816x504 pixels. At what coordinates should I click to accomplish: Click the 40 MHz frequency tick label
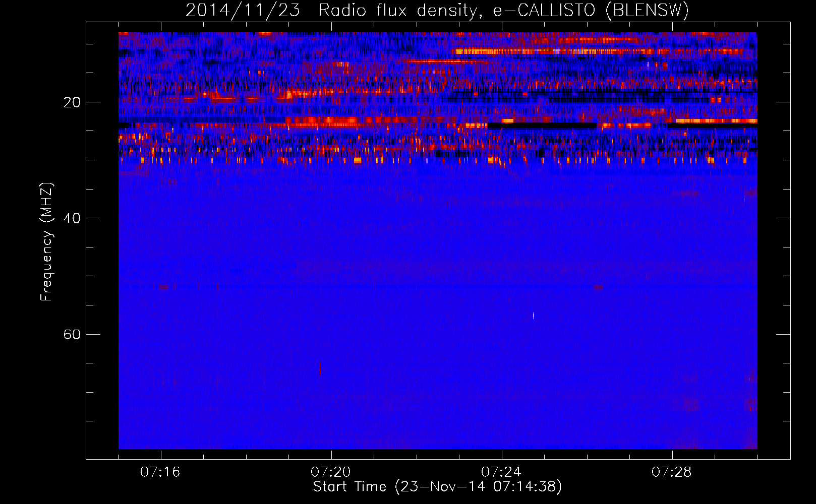click(x=72, y=218)
